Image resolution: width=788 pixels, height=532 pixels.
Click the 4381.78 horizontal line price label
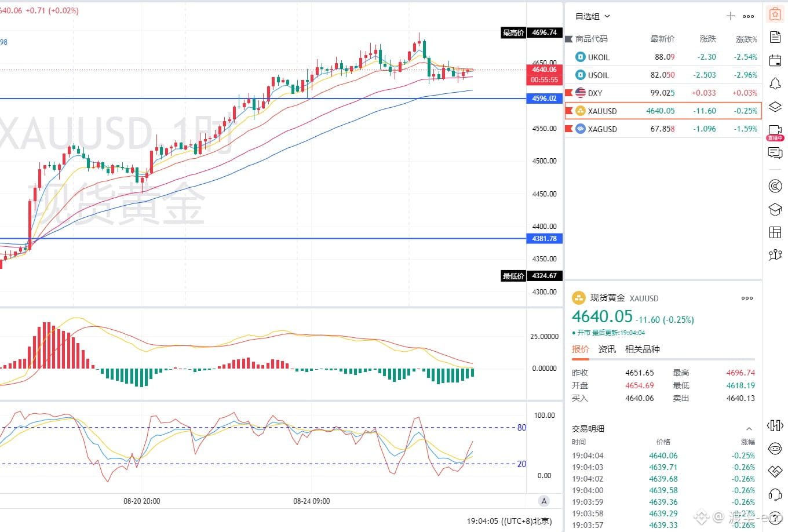[543, 238]
